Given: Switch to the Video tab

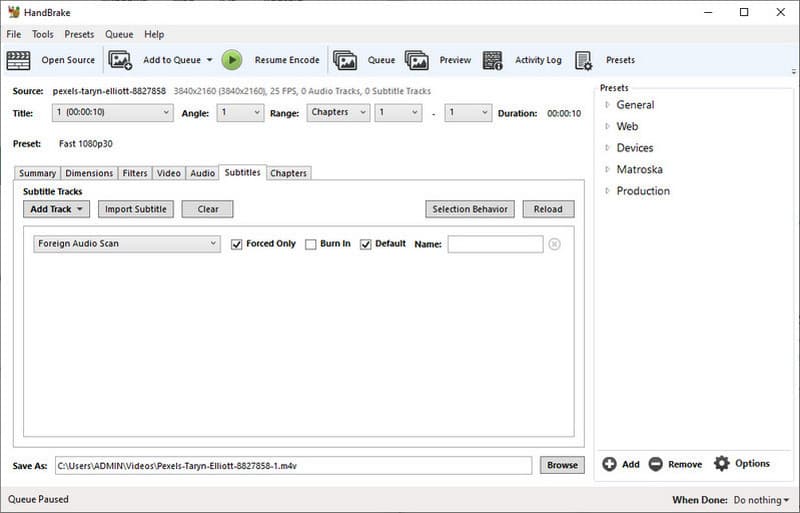Looking at the screenshot, I should [169, 173].
